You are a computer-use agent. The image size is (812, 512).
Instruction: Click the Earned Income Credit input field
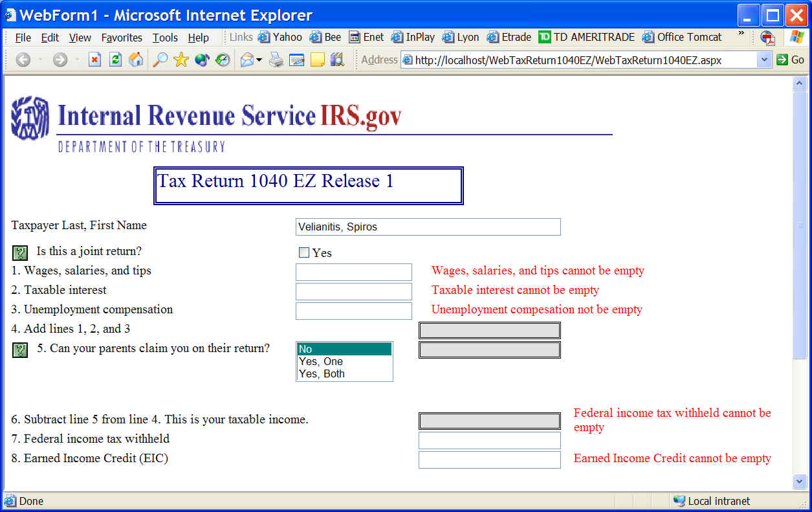(x=489, y=460)
